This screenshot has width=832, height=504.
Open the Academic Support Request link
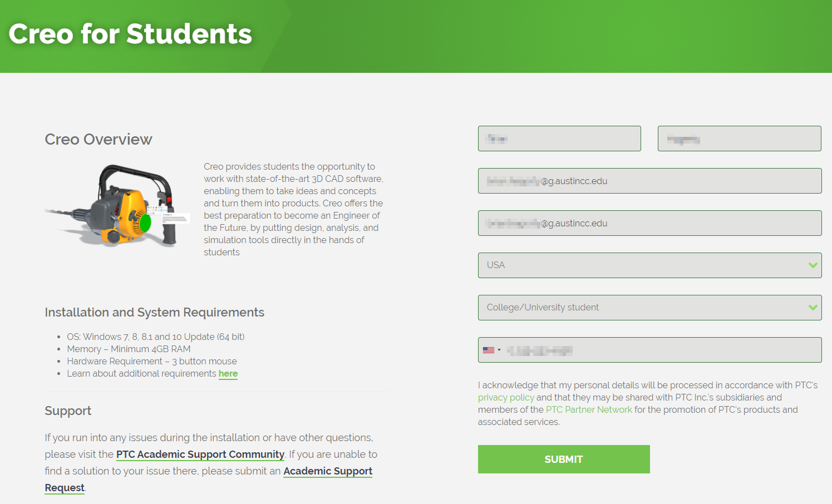(327, 471)
